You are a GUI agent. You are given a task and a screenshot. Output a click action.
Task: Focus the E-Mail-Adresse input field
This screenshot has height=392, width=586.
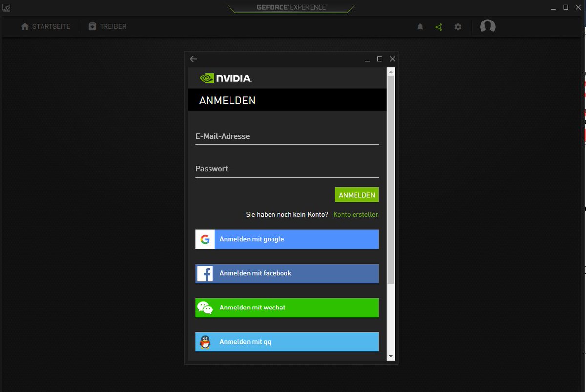pyautogui.click(x=287, y=137)
